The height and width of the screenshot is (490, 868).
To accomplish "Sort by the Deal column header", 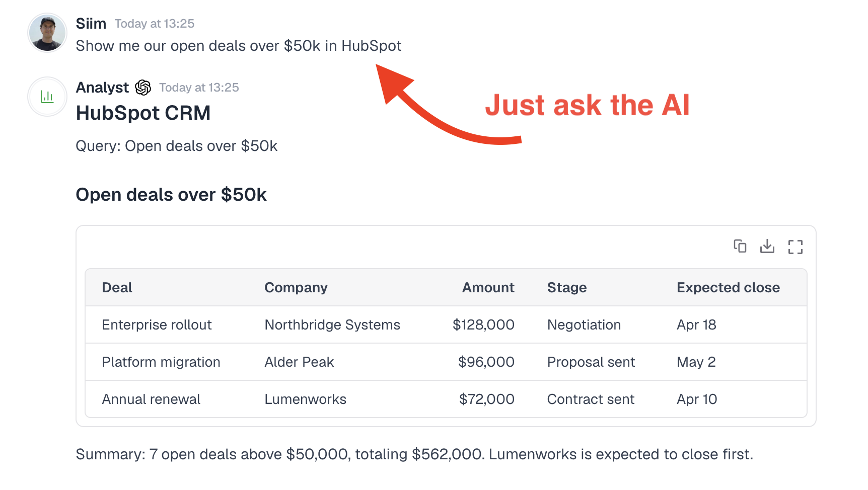I will click(117, 287).
